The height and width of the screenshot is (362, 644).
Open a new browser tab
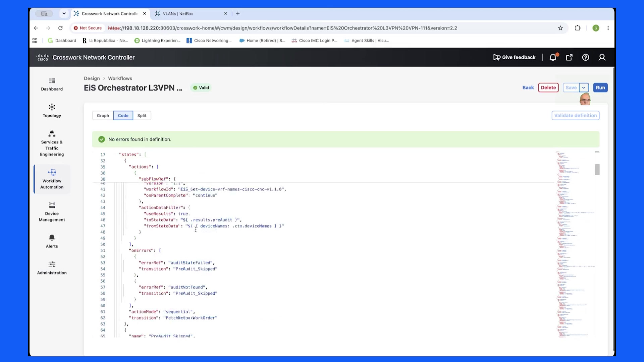[238, 14]
